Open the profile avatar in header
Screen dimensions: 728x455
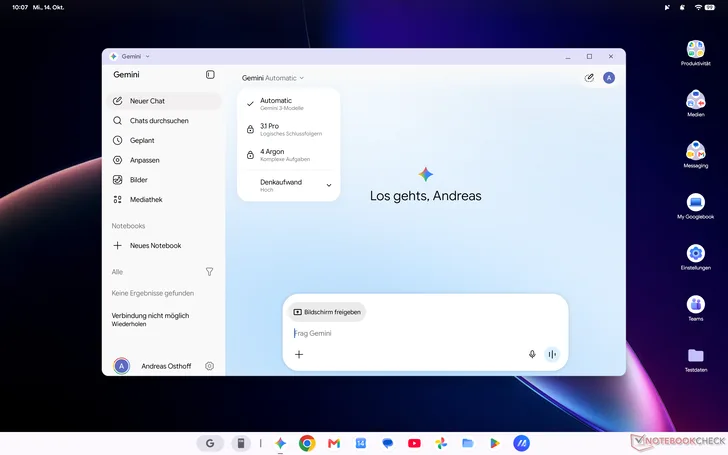(x=609, y=78)
